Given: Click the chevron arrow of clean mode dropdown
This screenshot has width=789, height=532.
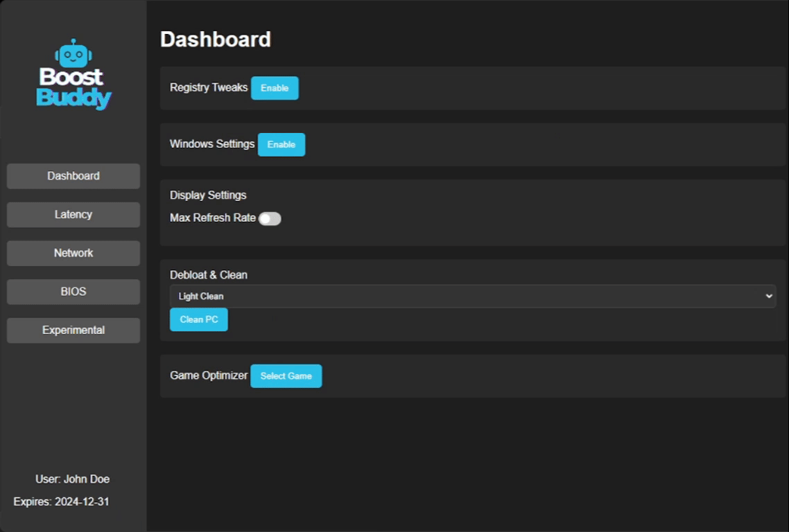Looking at the screenshot, I should click(768, 296).
